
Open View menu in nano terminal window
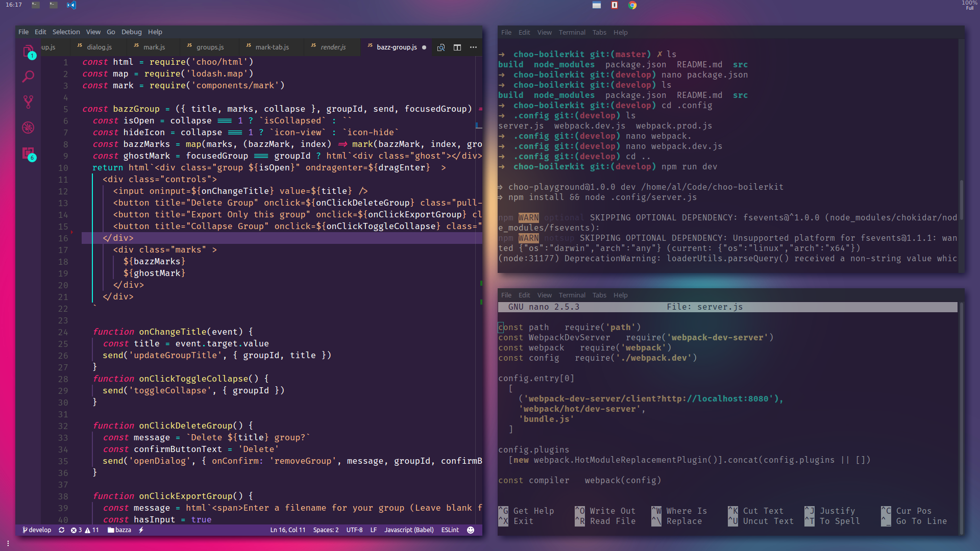tap(545, 295)
